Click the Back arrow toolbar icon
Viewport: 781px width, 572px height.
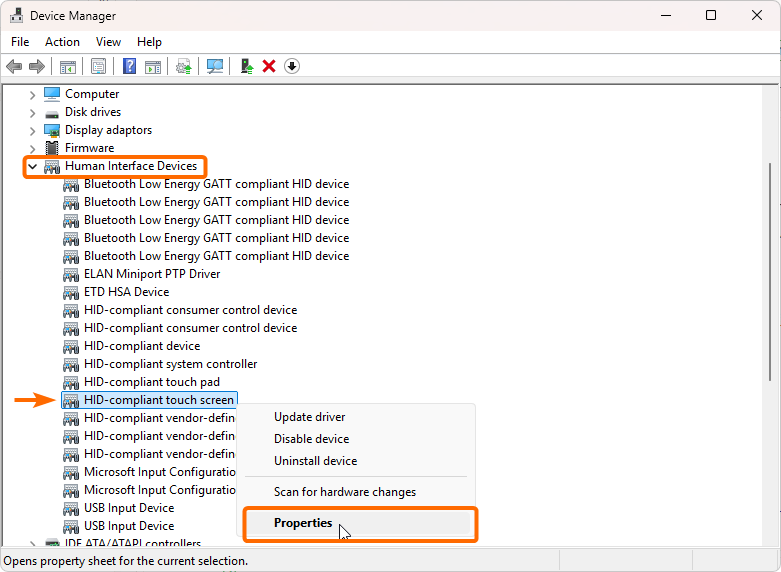coord(14,66)
